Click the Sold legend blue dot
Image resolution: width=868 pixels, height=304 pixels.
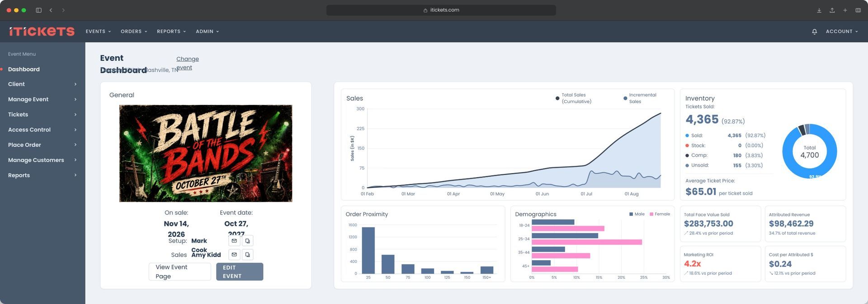(x=687, y=136)
